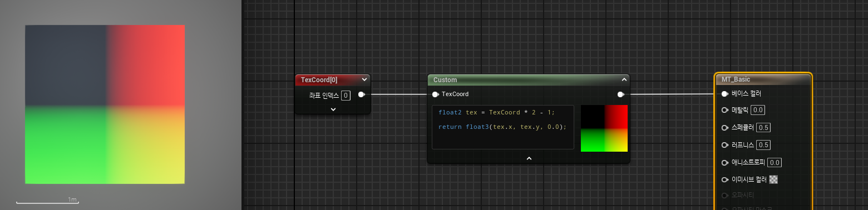
Task: Click the Custom node bottom collapse chevron
Action: pyautogui.click(x=529, y=158)
